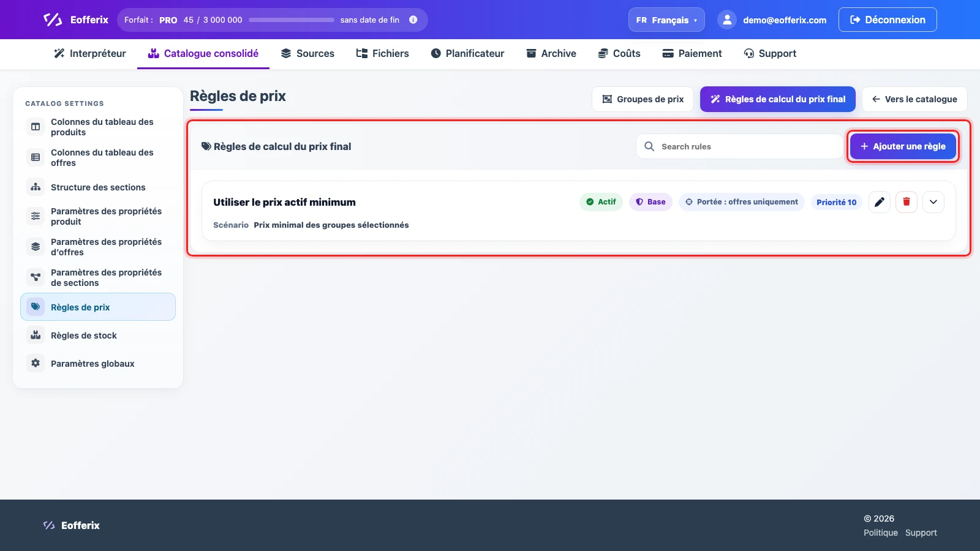Open Paramètres des propriétés produit
Image resolution: width=980 pixels, height=551 pixels.
point(98,216)
